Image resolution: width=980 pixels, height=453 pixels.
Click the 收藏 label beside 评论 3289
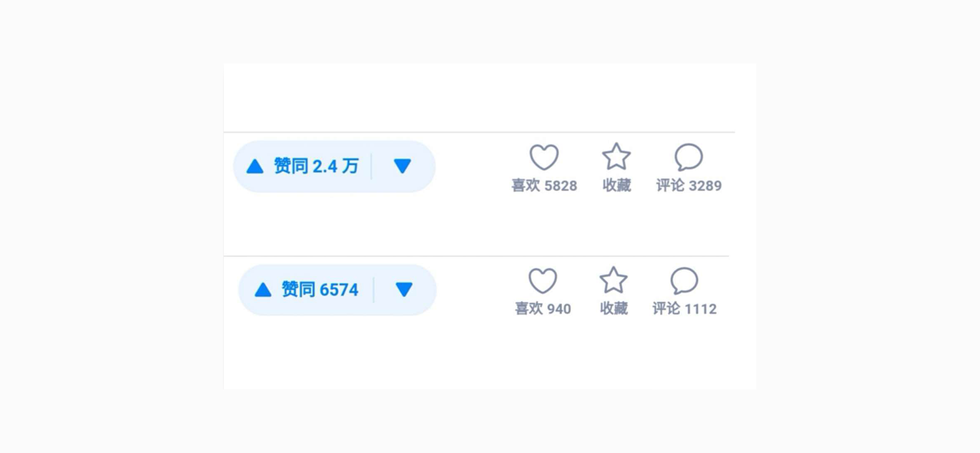(x=616, y=185)
